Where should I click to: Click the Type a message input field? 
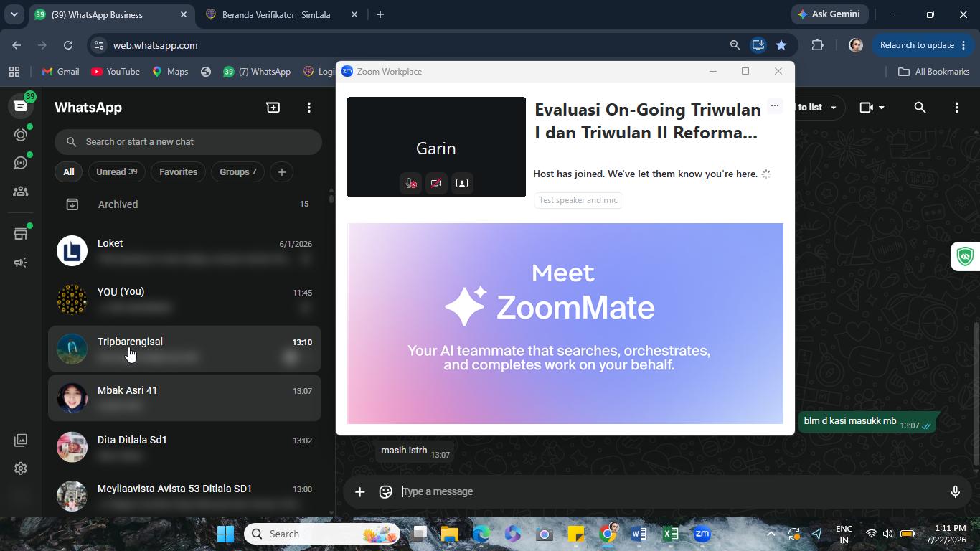(671, 491)
